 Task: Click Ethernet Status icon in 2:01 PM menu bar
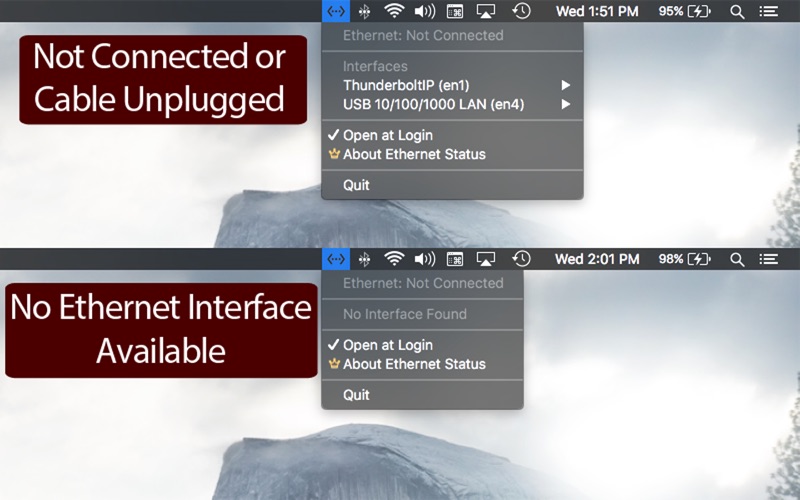[x=336, y=259]
